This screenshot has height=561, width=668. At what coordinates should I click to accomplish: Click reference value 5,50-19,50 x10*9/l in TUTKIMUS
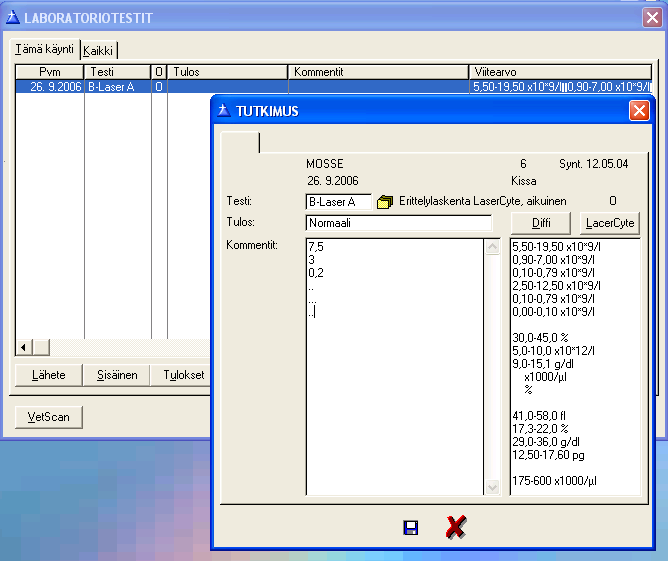point(556,247)
